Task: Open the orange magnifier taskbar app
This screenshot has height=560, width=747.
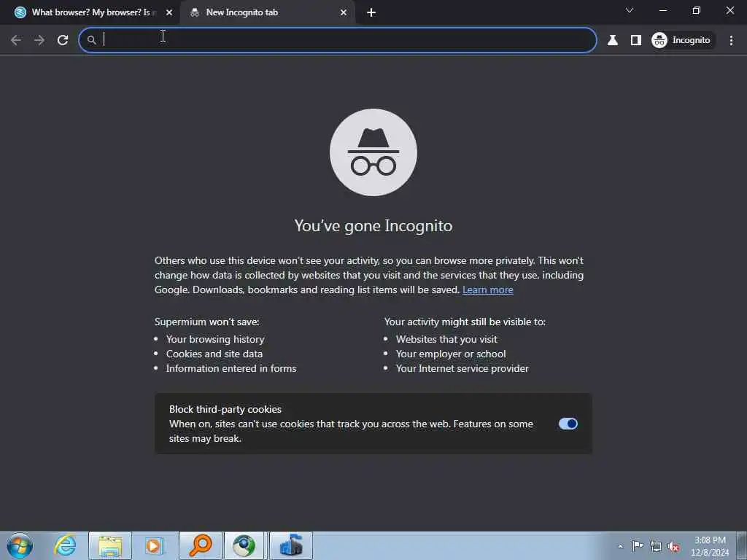Action: [201, 545]
